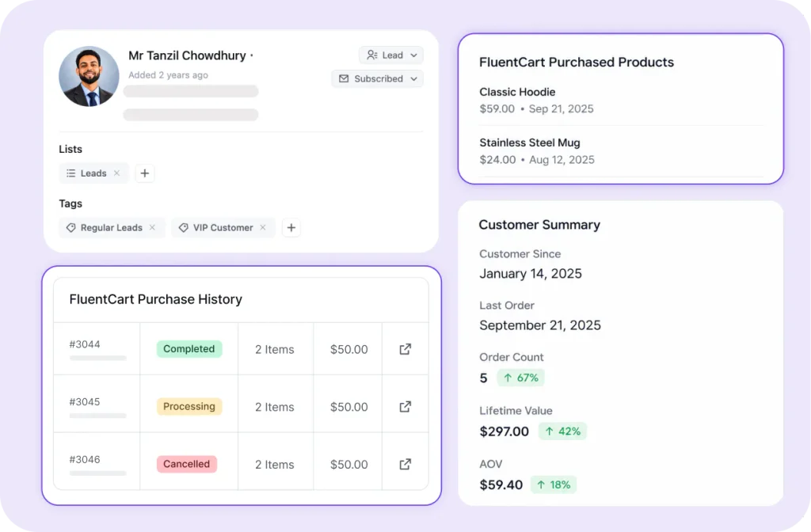Click the September 21, 2025 last order date

tap(540, 325)
